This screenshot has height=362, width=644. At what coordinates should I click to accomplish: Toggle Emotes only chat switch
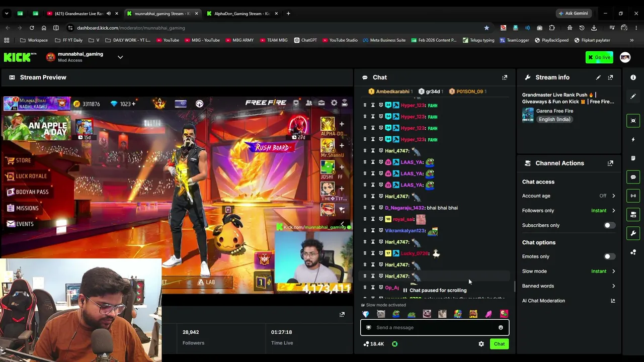pyautogui.click(x=609, y=256)
